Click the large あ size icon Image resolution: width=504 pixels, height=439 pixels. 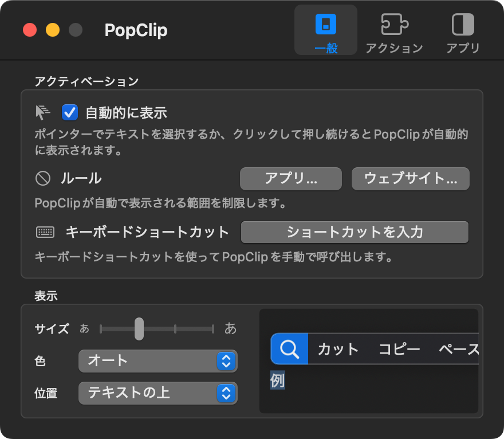point(230,328)
